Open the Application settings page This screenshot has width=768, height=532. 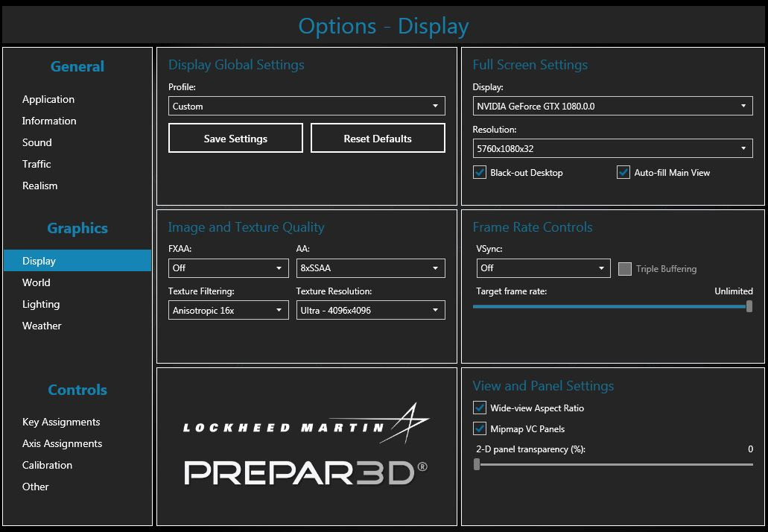click(x=48, y=99)
